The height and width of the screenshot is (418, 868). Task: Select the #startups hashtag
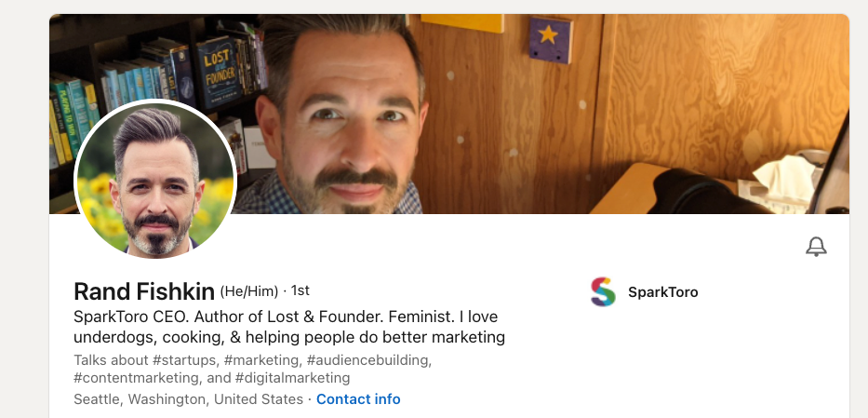[184, 360]
